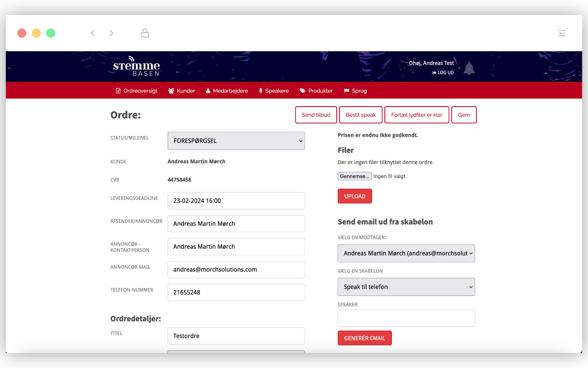Click the Speakere microphone icon
Viewport: 588px width, 368px height.
[261, 91]
